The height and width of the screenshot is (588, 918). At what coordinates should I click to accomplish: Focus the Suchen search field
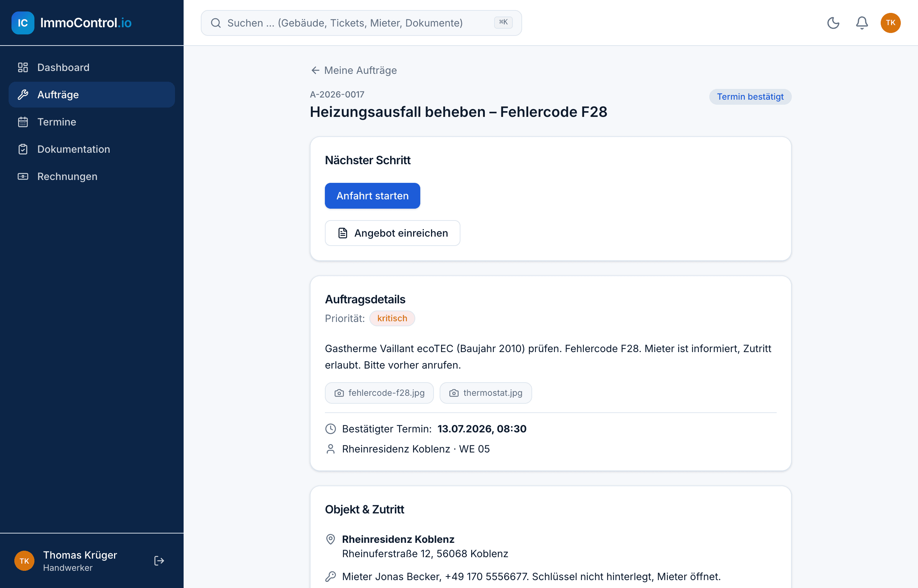tap(361, 23)
